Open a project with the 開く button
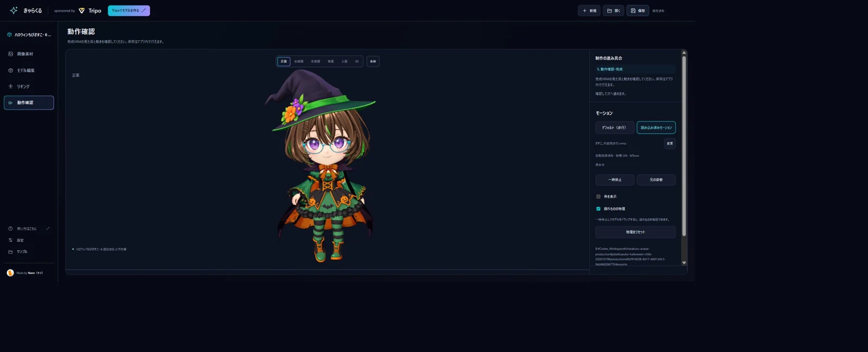868x352 pixels. (614, 10)
